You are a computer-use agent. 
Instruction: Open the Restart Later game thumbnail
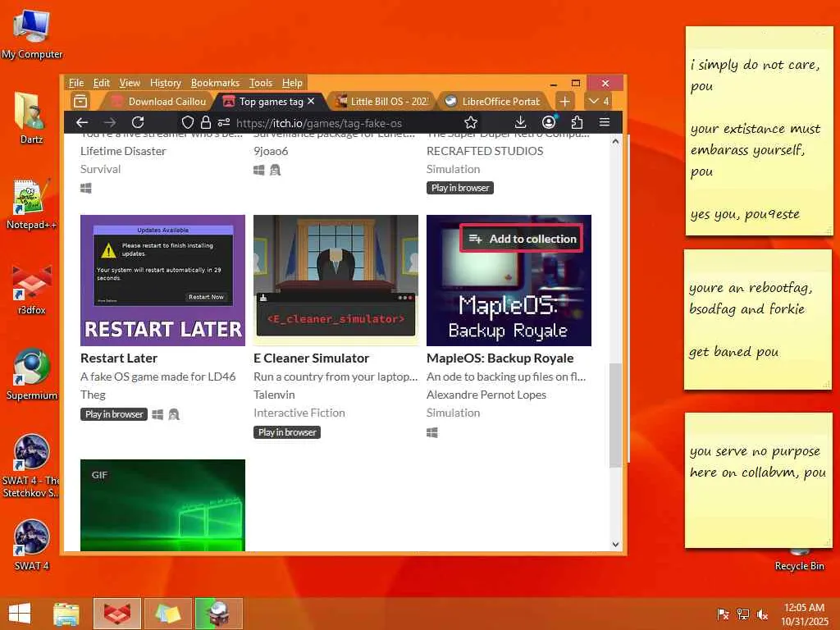click(163, 281)
